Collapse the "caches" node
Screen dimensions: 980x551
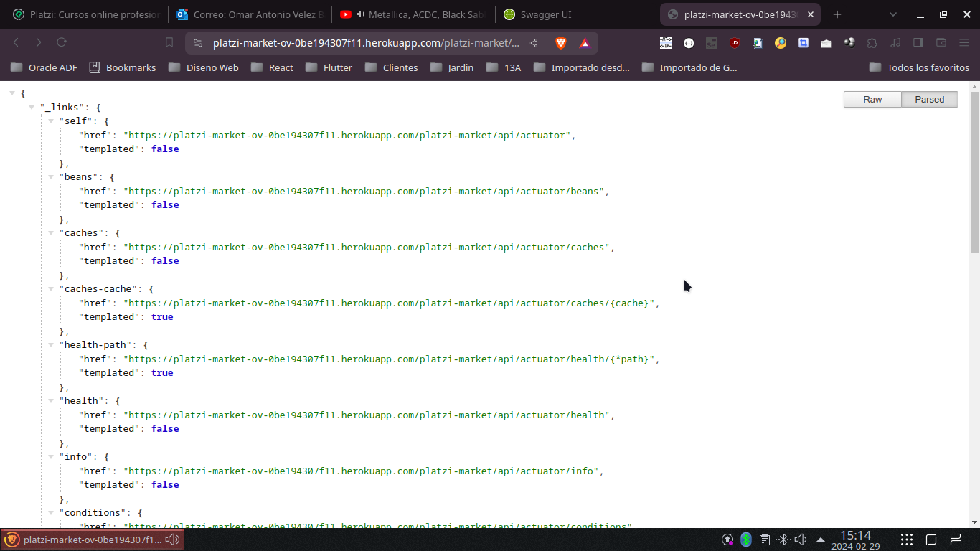coord(51,233)
